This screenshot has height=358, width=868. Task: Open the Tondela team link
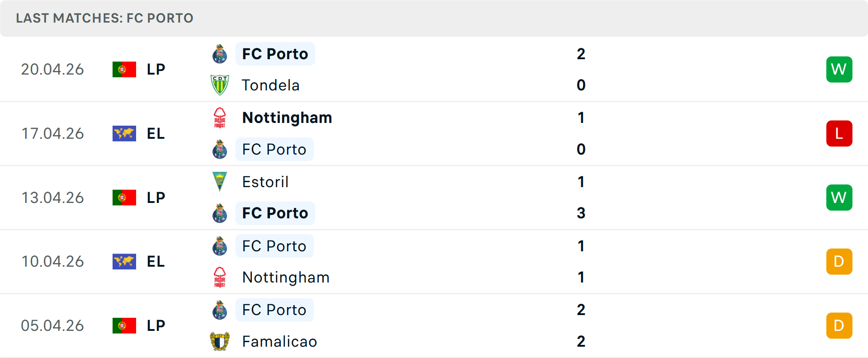[270, 85]
